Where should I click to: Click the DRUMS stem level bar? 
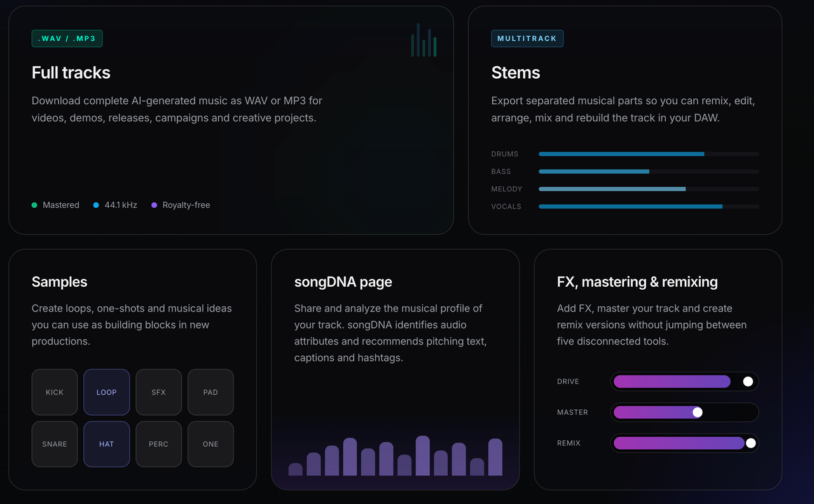tap(649, 154)
